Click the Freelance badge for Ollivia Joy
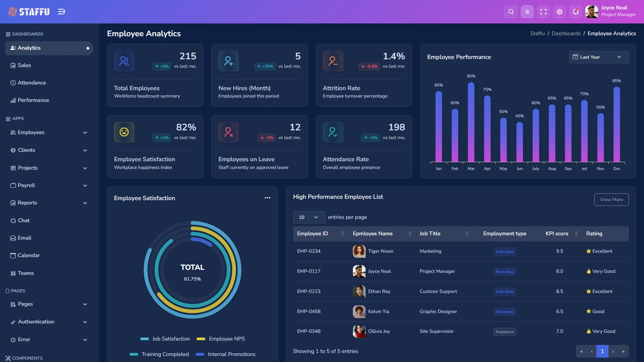The width and height of the screenshot is (644, 362). coord(505,332)
